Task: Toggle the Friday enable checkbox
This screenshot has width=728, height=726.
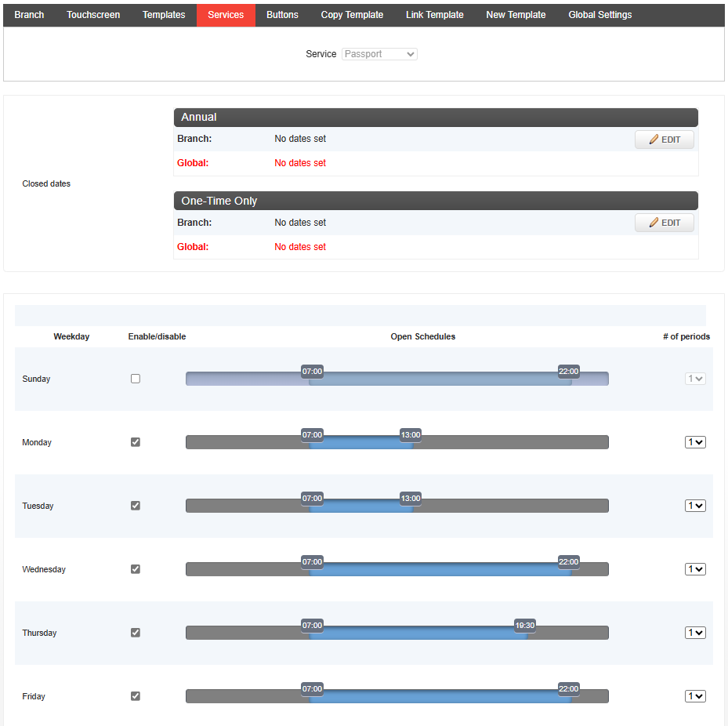Action: click(x=136, y=696)
